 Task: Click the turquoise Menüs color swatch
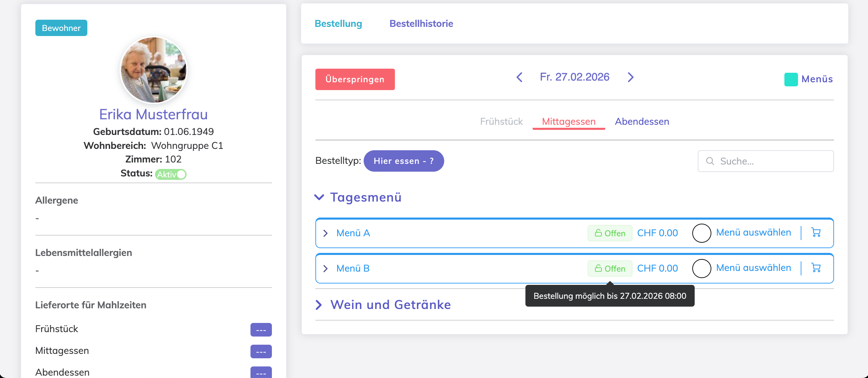[x=791, y=79]
